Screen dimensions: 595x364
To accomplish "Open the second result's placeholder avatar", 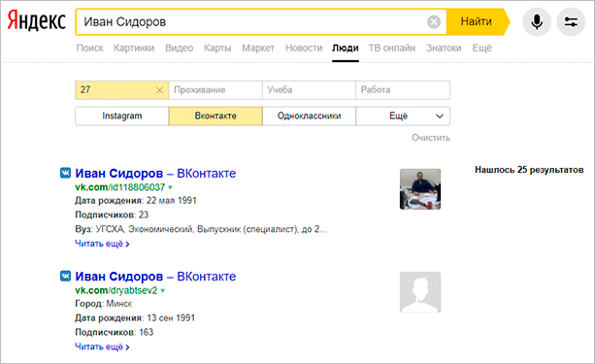I will coord(420,292).
